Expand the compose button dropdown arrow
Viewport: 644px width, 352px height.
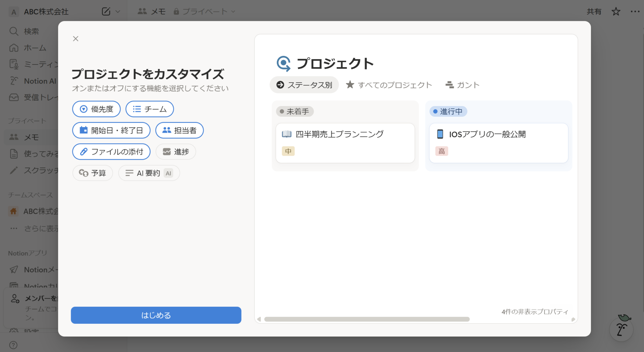click(117, 11)
